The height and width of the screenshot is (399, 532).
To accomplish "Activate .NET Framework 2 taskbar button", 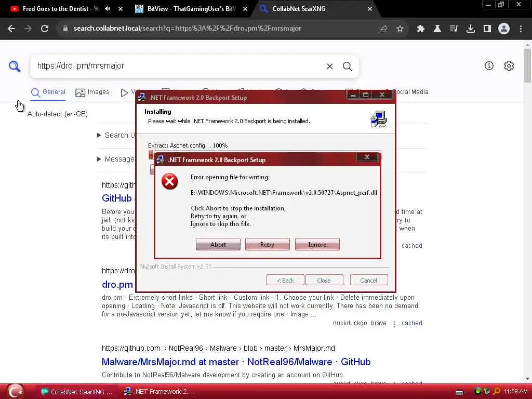I will pyautogui.click(x=159, y=392).
